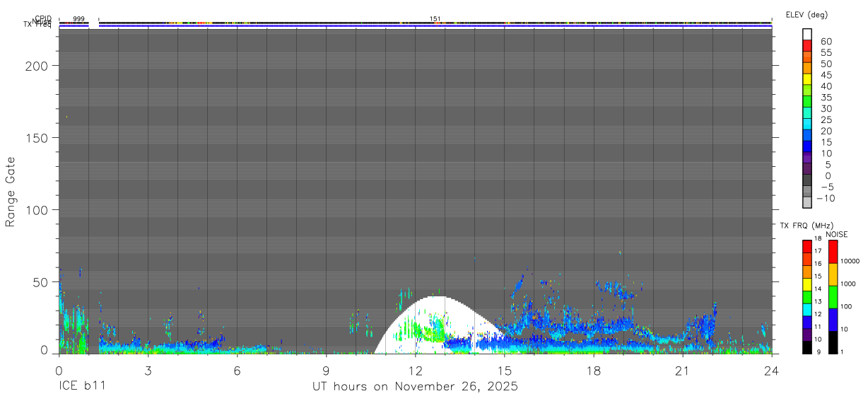Viewport: 868px width, 401px height.
Task: Click the '1000' NOISE scale value
Action: pos(848,284)
